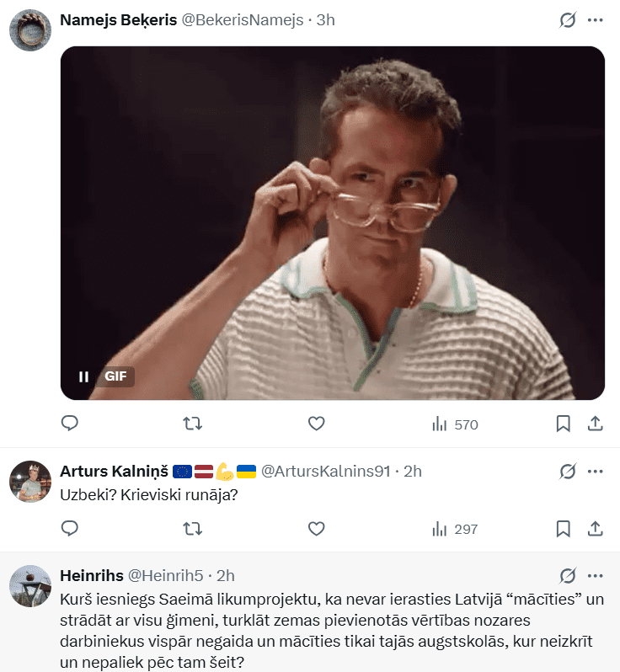Reply to Namejs Beķeris's GIF post
The height and width of the screenshot is (672, 620).
70,424
